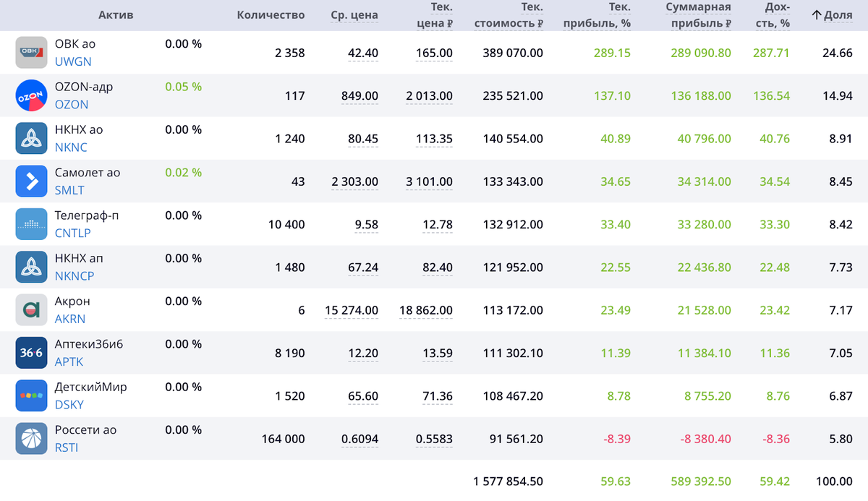Open the RSTI ticker link
Image resolution: width=868 pixels, height=501 pixels.
click(67, 448)
